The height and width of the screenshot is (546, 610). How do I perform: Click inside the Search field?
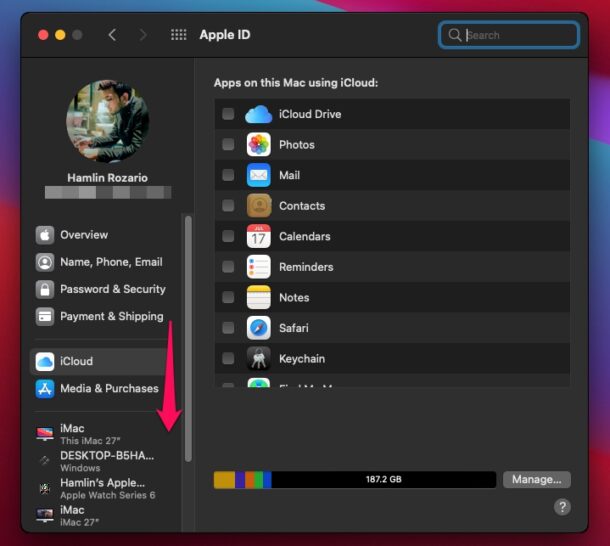pos(509,35)
